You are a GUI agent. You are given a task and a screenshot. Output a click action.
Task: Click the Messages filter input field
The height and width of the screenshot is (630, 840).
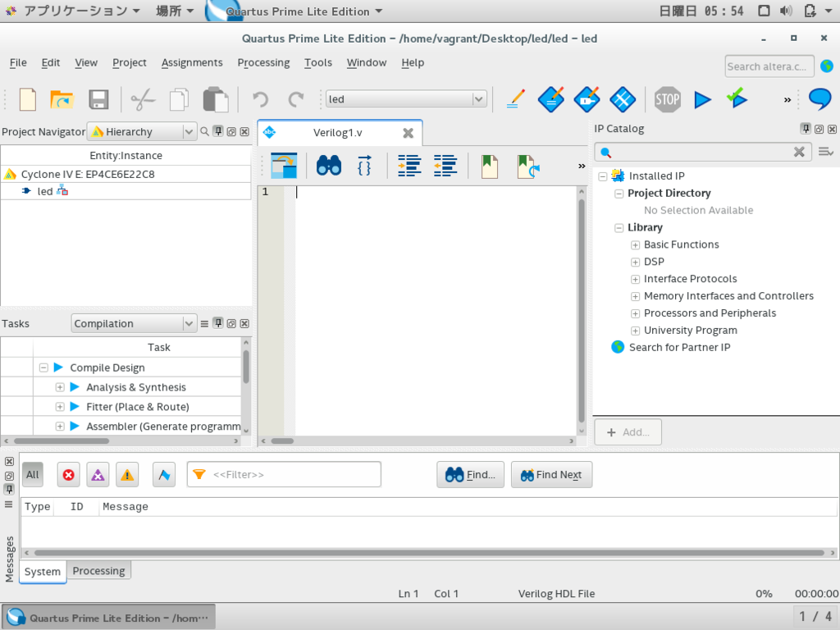(x=284, y=475)
